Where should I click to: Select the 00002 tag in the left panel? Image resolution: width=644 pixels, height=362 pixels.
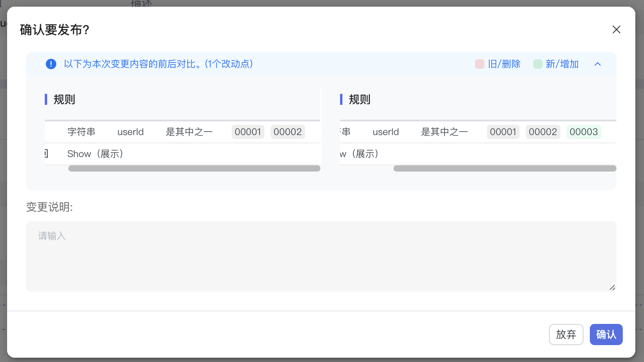coord(287,132)
